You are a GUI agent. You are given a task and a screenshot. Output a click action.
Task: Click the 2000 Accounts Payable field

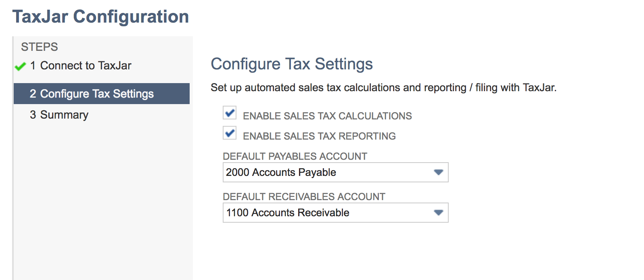(x=336, y=172)
